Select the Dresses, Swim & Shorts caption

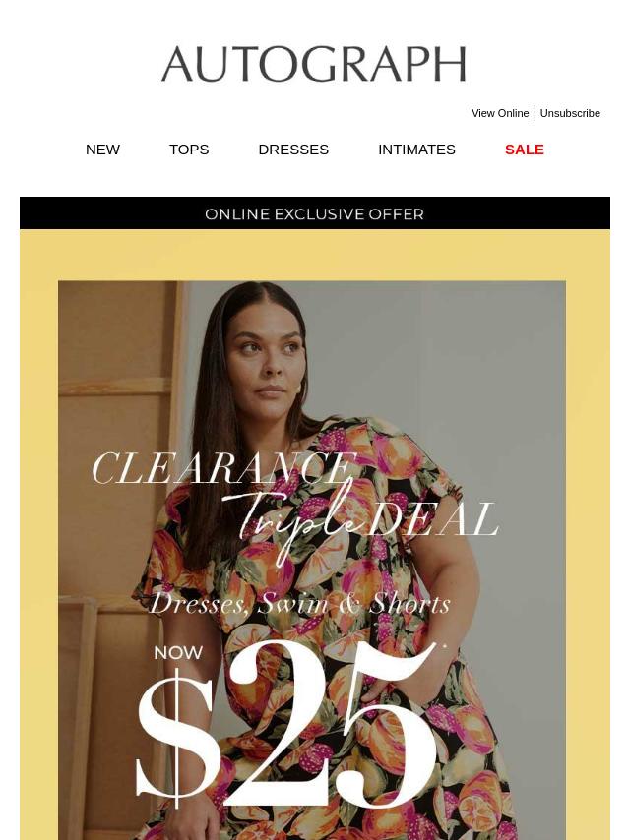pos(299,604)
